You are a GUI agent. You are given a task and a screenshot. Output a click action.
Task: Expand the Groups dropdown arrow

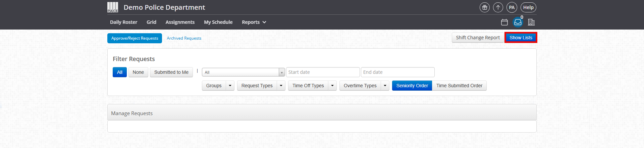(230, 86)
